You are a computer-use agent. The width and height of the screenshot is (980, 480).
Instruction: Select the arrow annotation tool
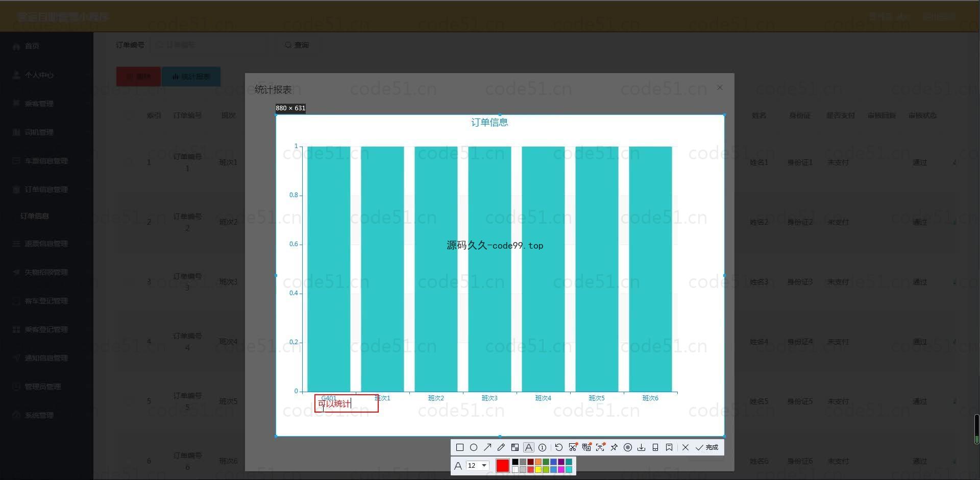pyautogui.click(x=487, y=447)
